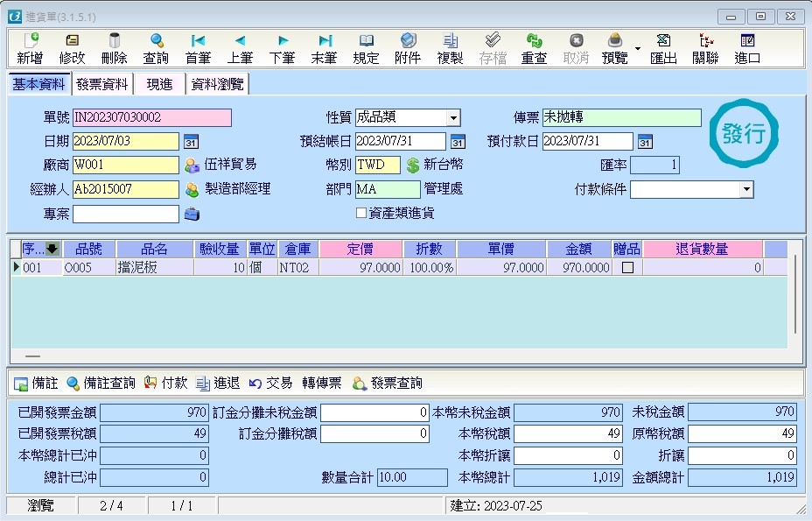Click the empty 專案 input field
This screenshot has width=812, height=521.
tap(126, 214)
